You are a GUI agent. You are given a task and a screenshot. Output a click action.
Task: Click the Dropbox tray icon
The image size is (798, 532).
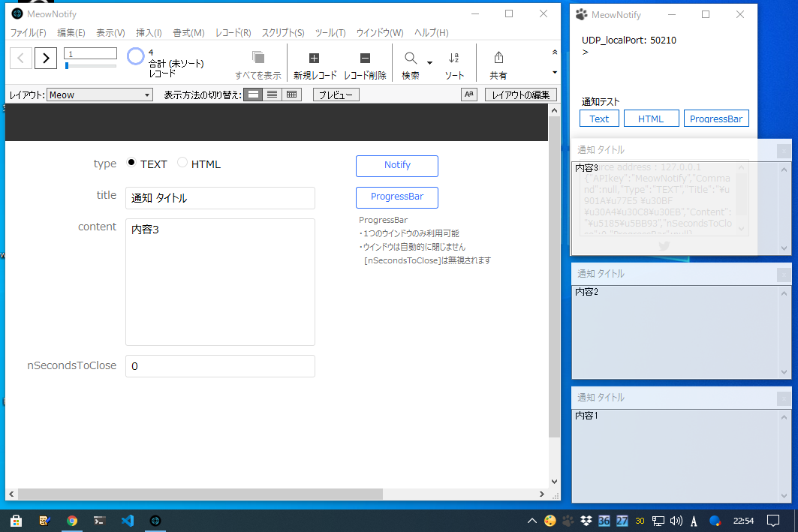click(x=586, y=520)
